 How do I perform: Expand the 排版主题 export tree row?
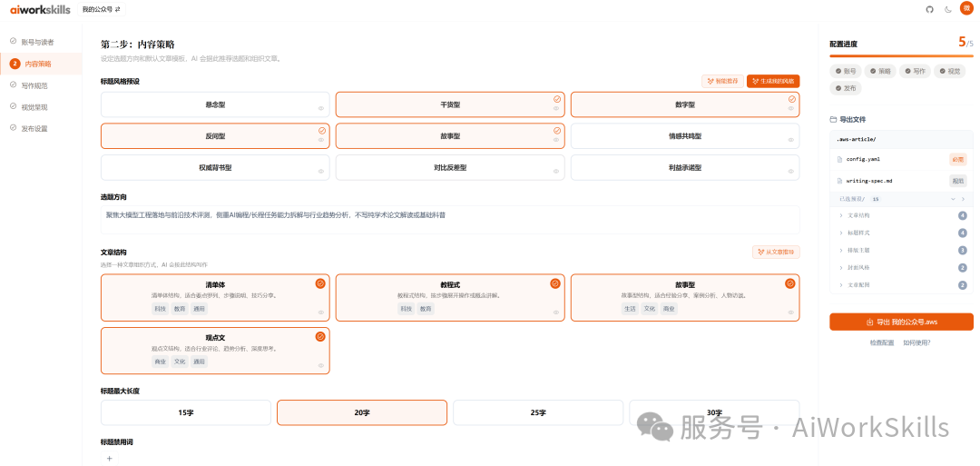point(900,250)
